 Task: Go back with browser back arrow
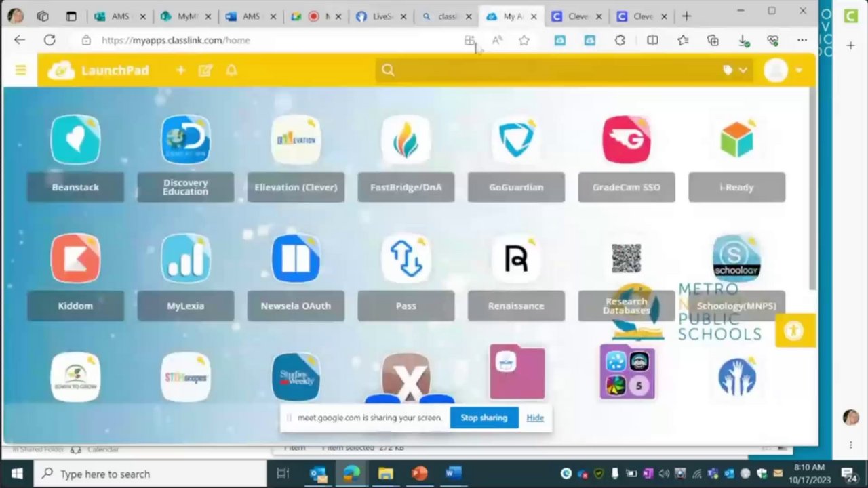[x=20, y=41]
